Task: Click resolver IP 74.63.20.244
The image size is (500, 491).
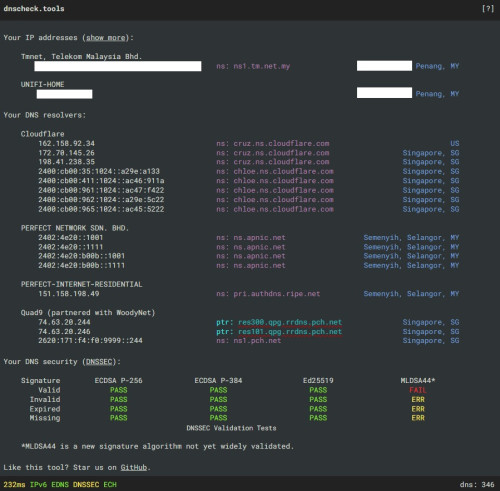Action: click(64, 322)
